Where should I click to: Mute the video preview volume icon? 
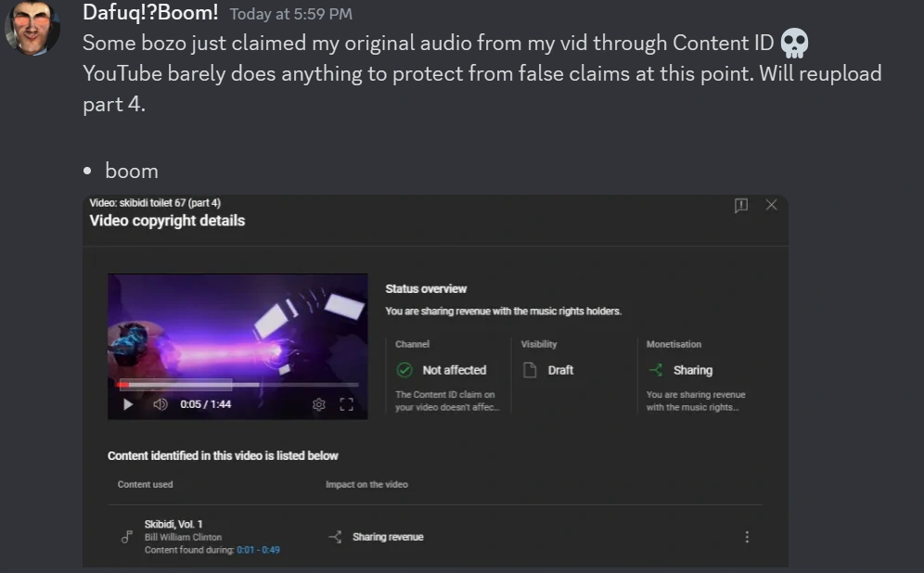coord(160,404)
